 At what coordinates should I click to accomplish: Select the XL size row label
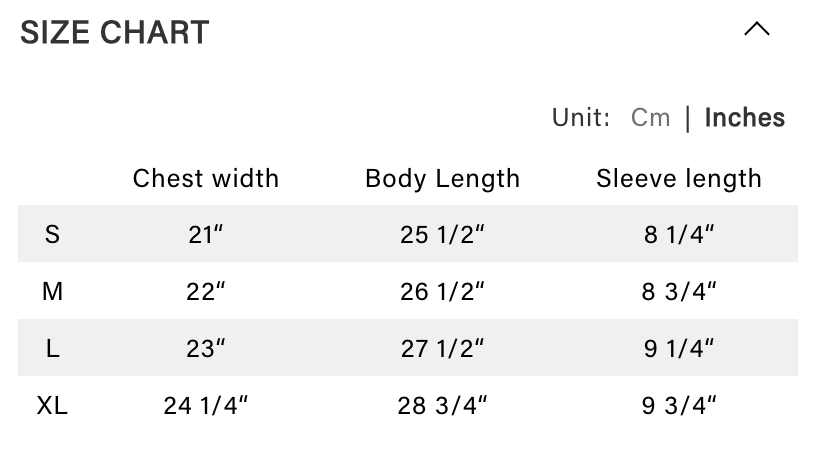point(53,406)
